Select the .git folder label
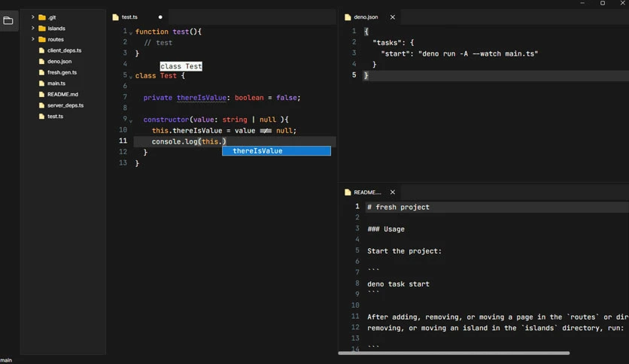 52,17
